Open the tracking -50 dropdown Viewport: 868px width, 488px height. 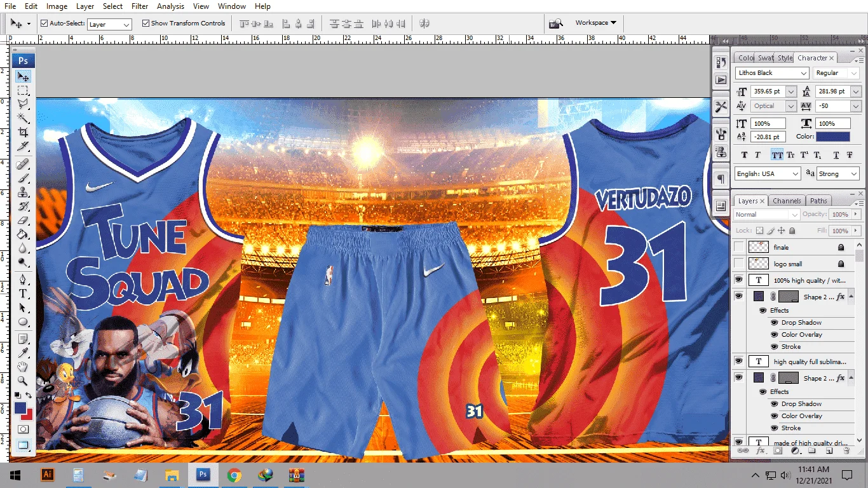856,106
